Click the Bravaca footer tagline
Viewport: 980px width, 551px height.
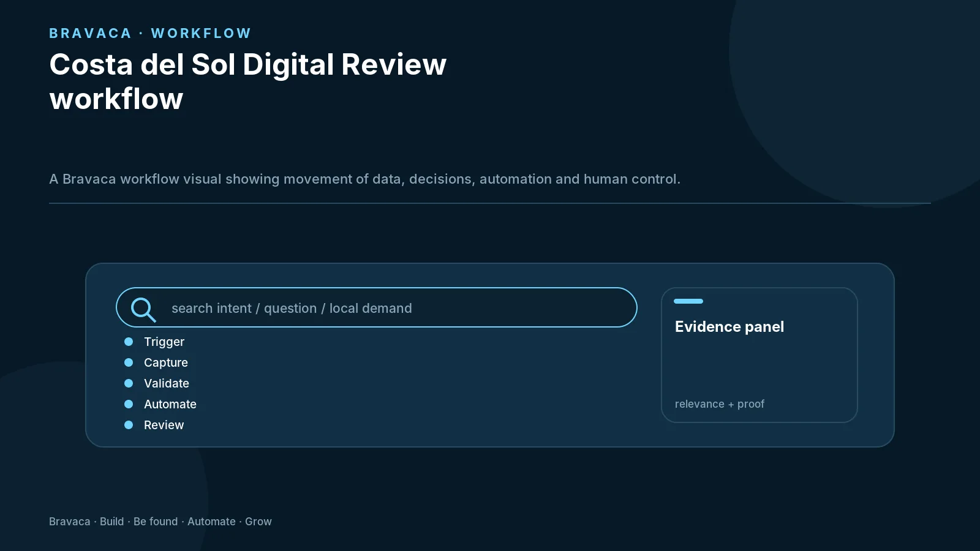coord(160,522)
